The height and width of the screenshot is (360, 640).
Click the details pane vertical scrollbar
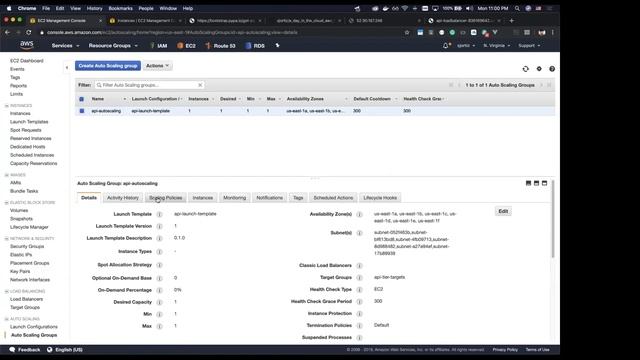pos(553,219)
